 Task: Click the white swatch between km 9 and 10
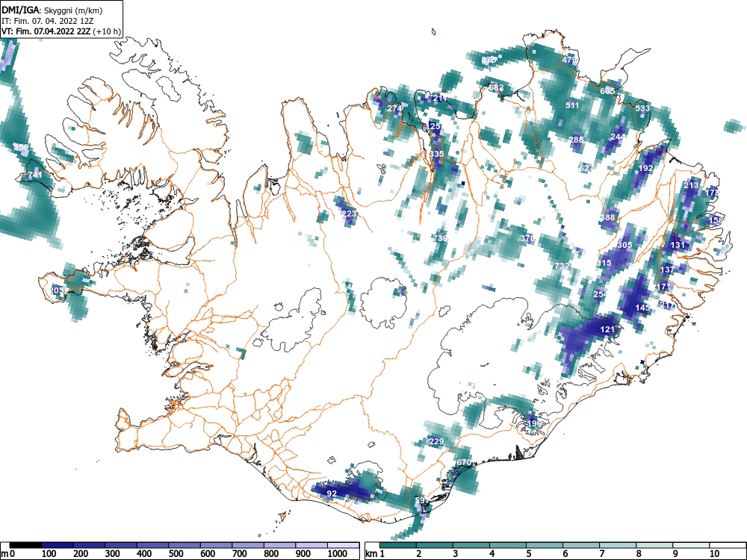coord(691,545)
